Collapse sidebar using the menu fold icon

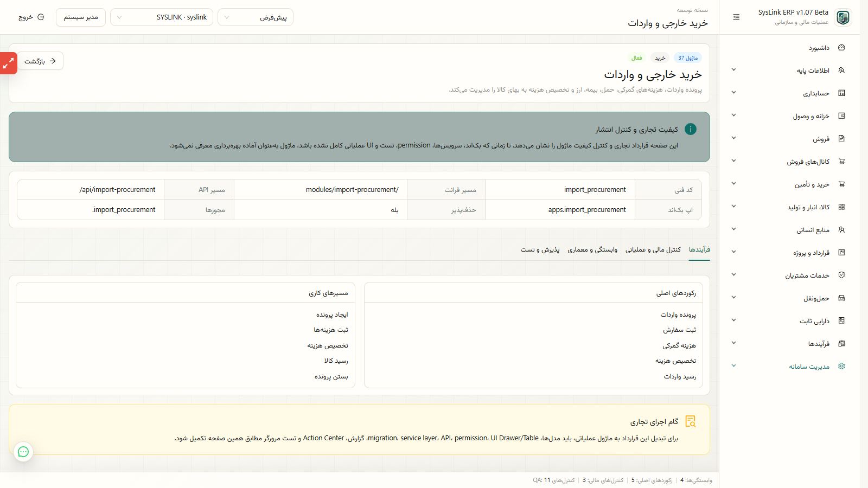point(736,17)
